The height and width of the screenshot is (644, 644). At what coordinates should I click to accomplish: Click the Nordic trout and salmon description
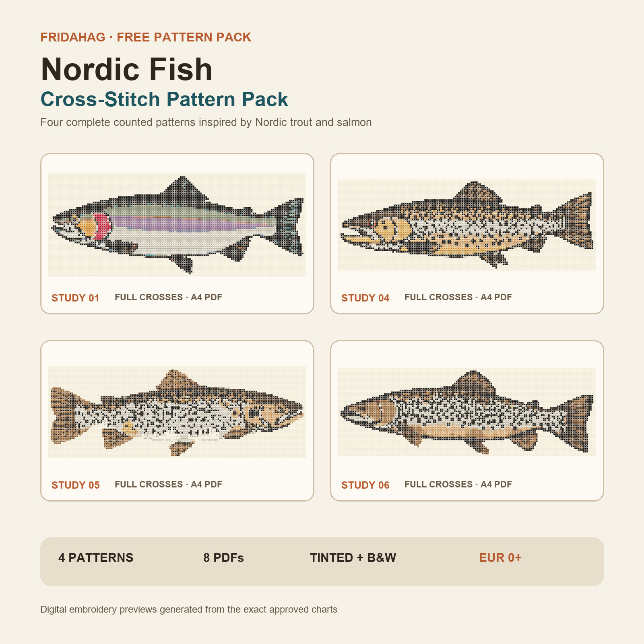tap(206, 122)
